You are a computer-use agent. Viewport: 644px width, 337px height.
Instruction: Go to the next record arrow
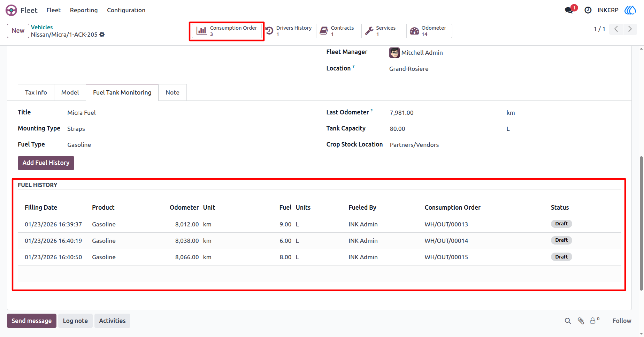630,29
